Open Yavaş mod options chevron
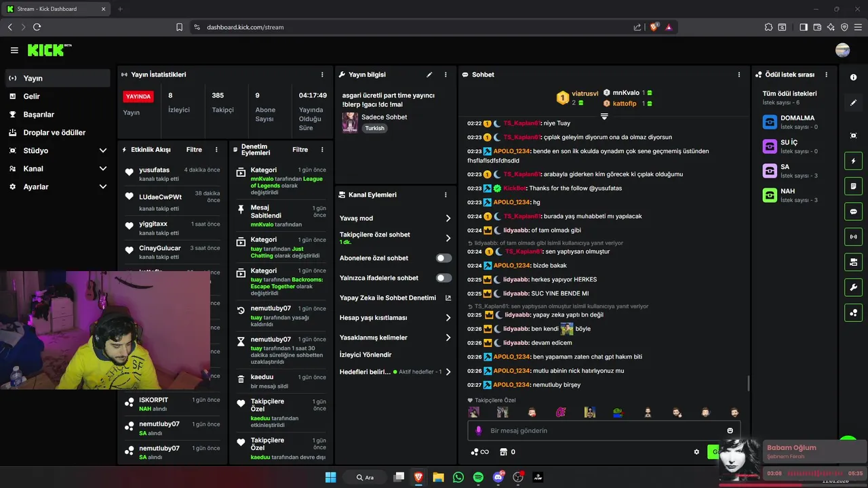 pyautogui.click(x=448, y=218)
